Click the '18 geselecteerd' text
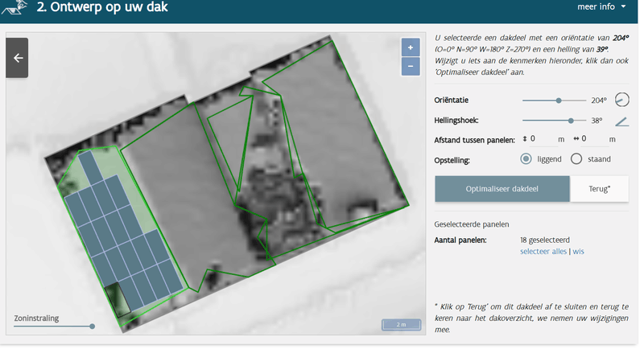This screenshot has width=644, height=349. [x=545, y=240]
